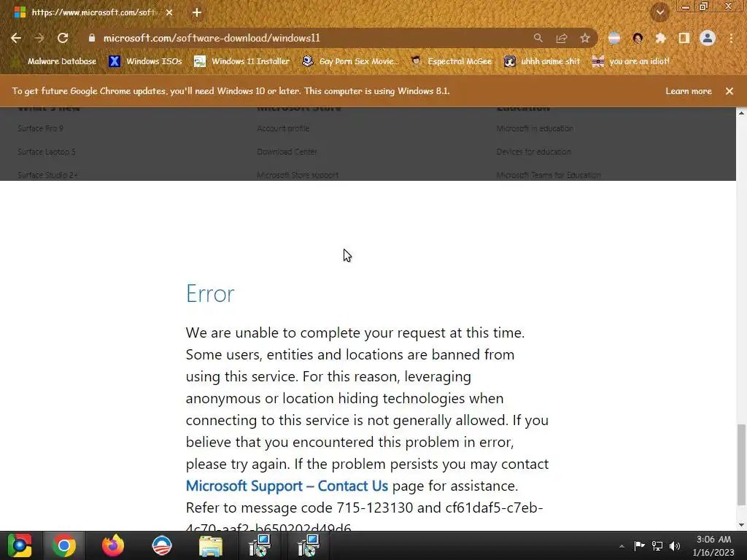Open the Windows 11 Installer bookmark
The height and width of the screenshot is (560, 747).
pyautogui.click(x=242, y=61)
